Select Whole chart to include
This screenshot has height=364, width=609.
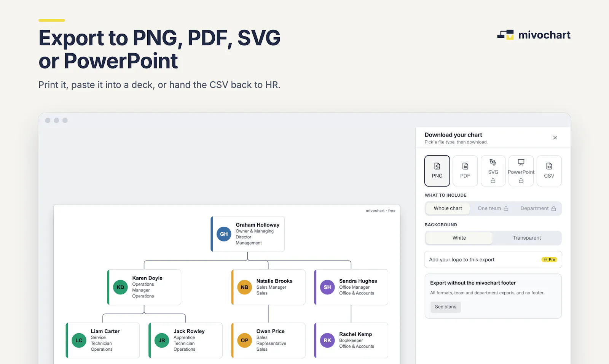point(448,208)
